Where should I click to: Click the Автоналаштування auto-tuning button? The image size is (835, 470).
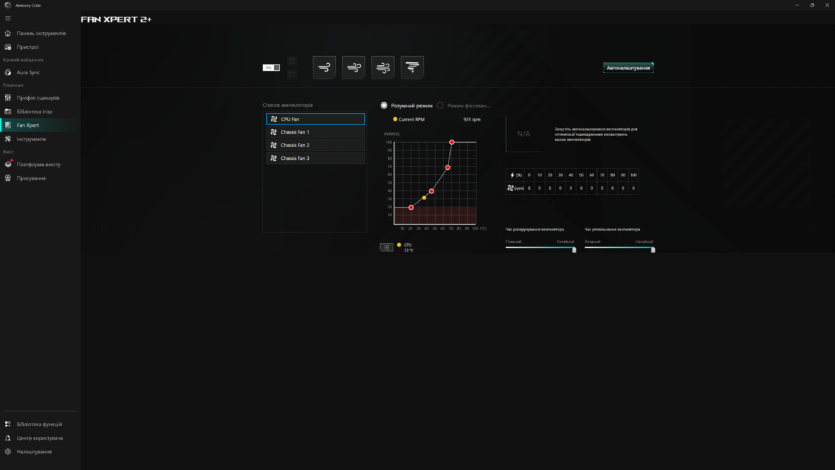(628, 68)
